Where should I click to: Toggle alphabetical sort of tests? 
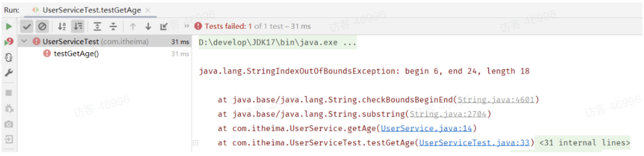pyautogui.click(x=62, y=27)
